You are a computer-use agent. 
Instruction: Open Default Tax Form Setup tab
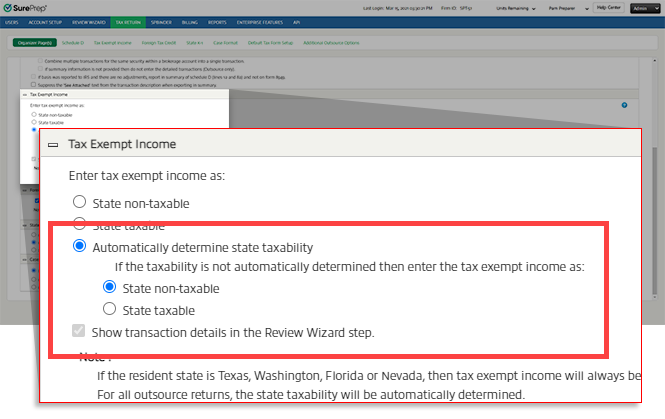coord(270,43)
